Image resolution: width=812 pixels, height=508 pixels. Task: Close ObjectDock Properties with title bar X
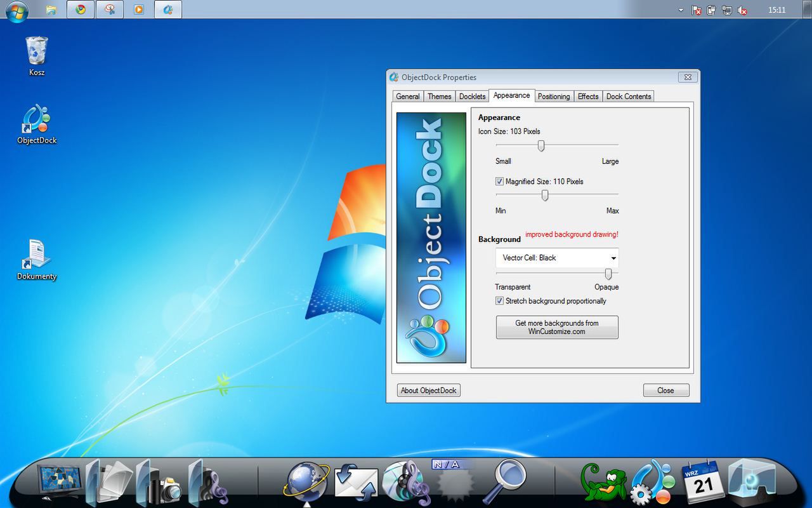pyautogui.click(x=688, y=77)
